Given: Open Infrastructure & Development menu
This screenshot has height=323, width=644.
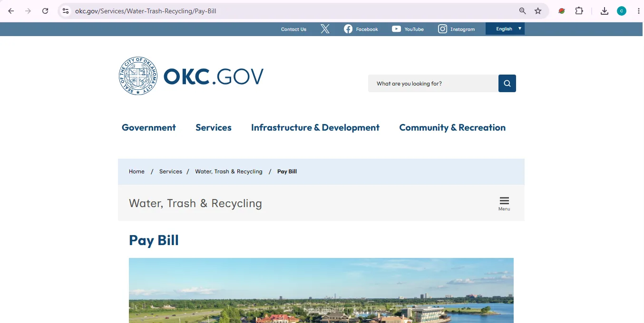Looking at the screenshot, I should pyautogui.click(x=315, y=127).
